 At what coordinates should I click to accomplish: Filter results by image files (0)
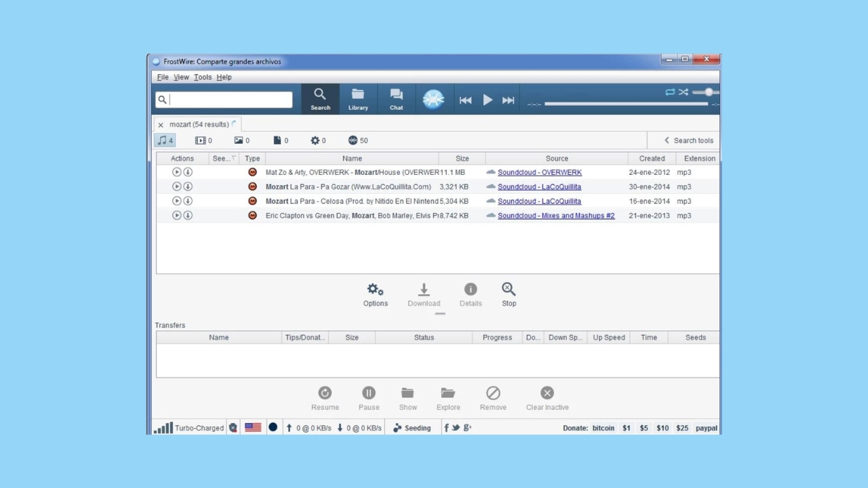[x=242, y=140]
